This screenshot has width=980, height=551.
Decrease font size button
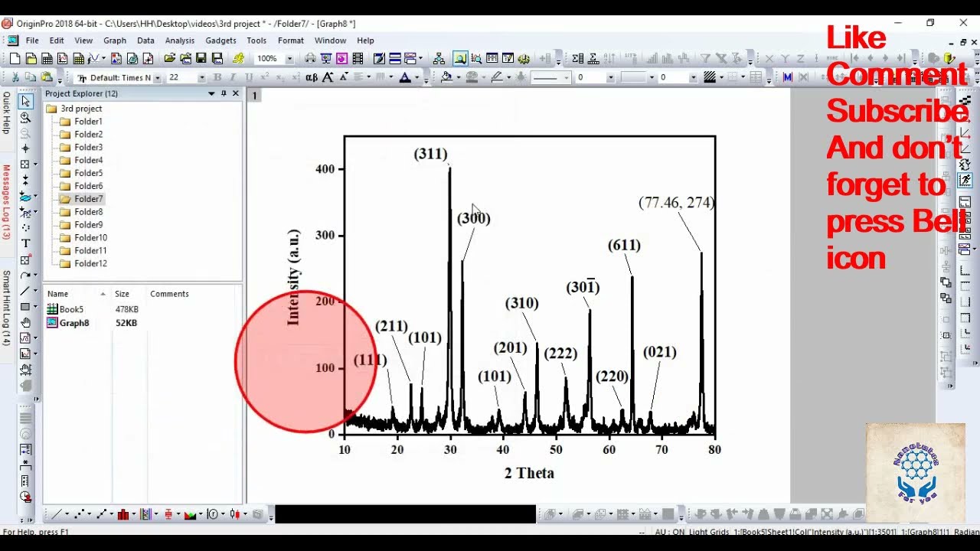coord(344,77)
